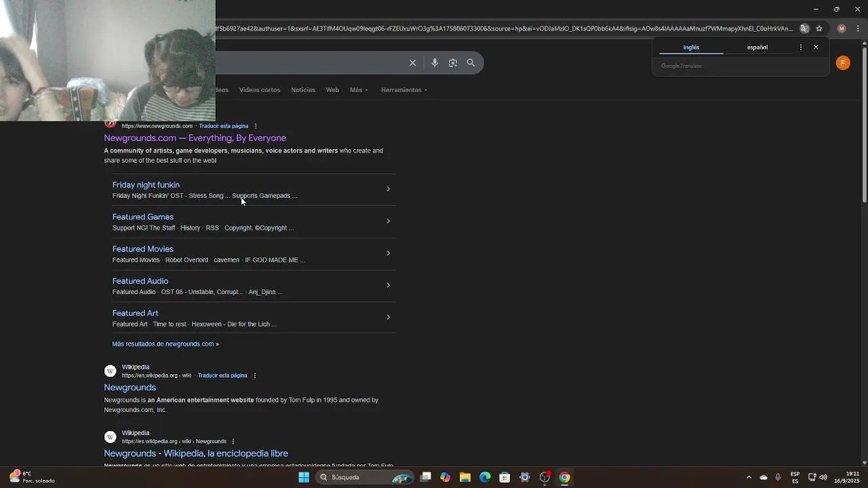Expand the Más dropdown menu
Viewport: 868px width, 488px height.
coord(359,90)
